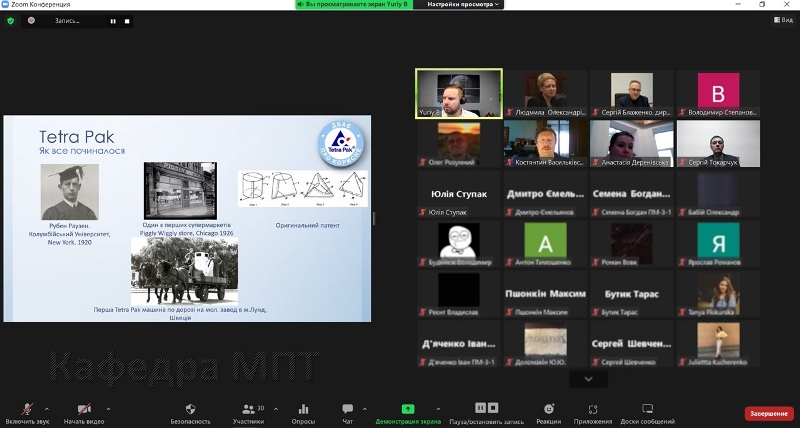The image size is (800, 428).
Task: Unmute with Включить звук microphone icon
Action: [28, 413]
